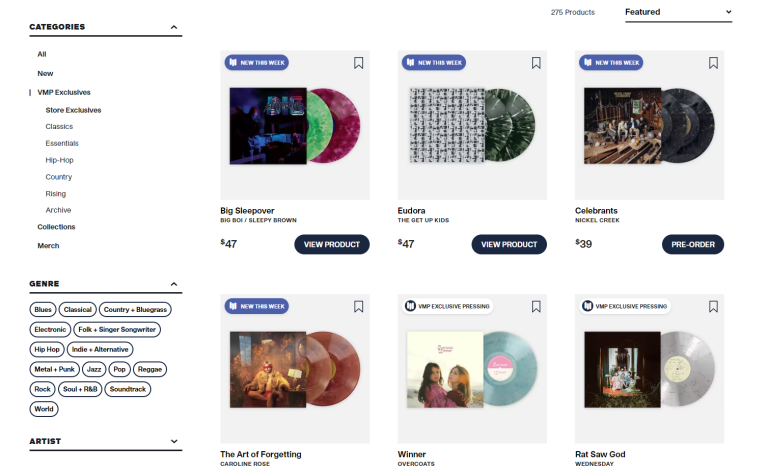
Task: View product for Big Sleepover
Action: pyautogui.click(x=332, y=244)
